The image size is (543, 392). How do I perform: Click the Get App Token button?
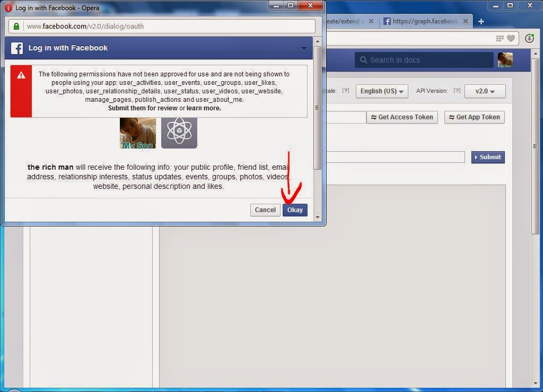click(x=475, y=117)
